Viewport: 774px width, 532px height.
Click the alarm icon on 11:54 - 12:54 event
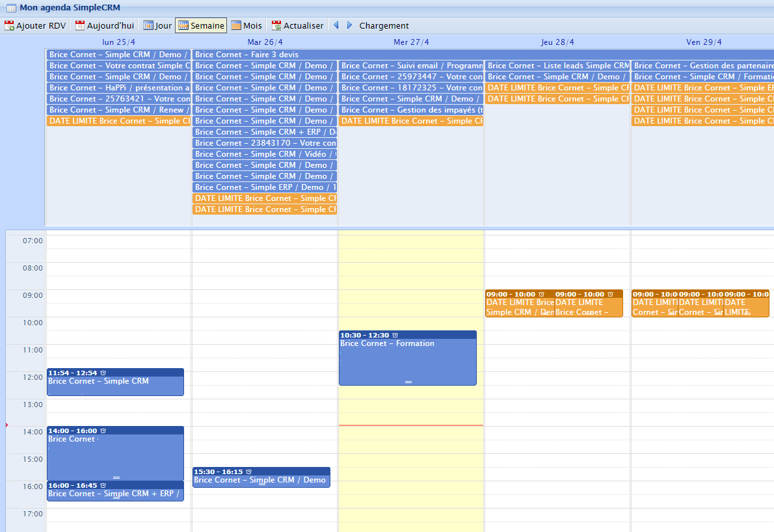(x=103, y=373)
